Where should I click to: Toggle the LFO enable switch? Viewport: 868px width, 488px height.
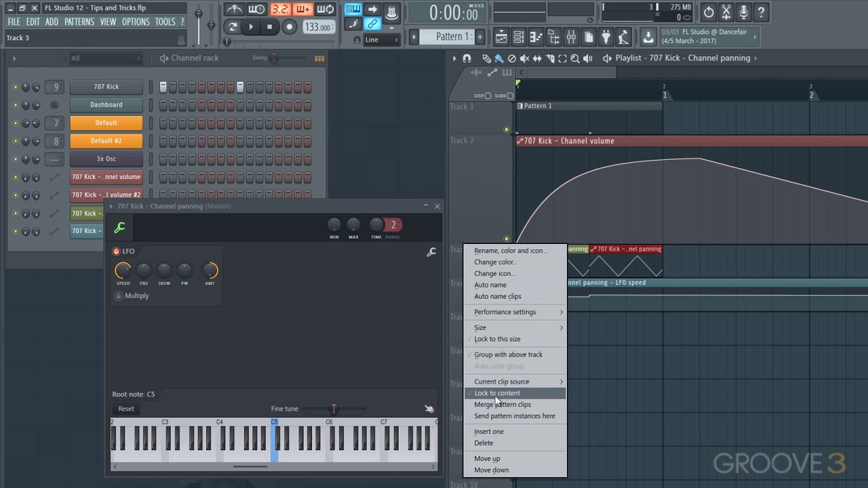[x=117, y=251]
